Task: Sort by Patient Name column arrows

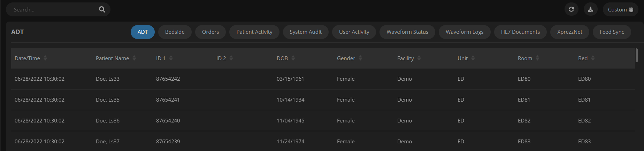Action: [134, 58]
